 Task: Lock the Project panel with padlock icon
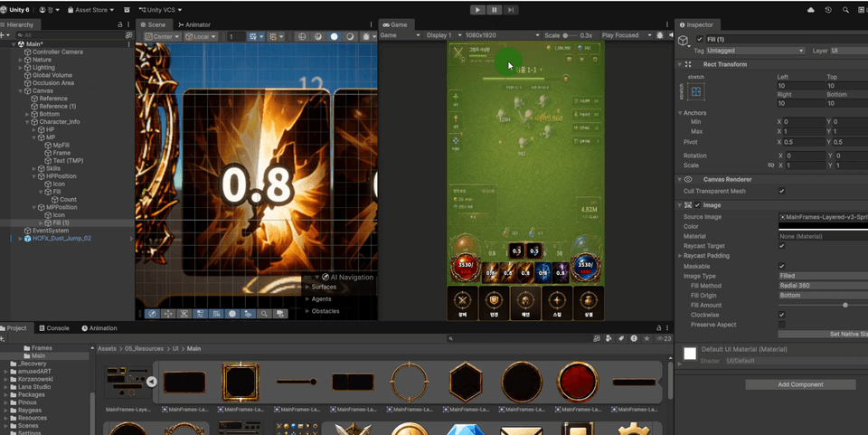[659, 328]
